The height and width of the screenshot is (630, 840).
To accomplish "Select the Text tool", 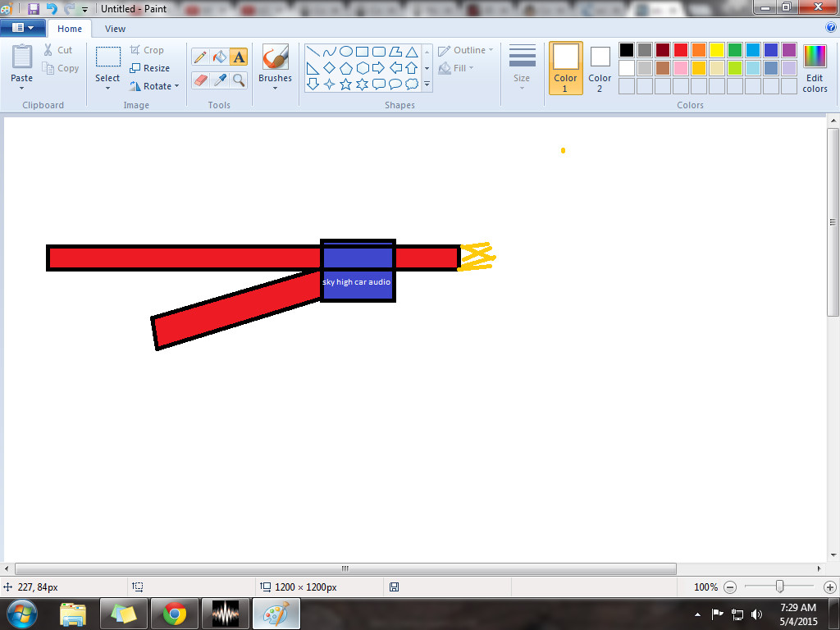I will (x=239, y=57).
